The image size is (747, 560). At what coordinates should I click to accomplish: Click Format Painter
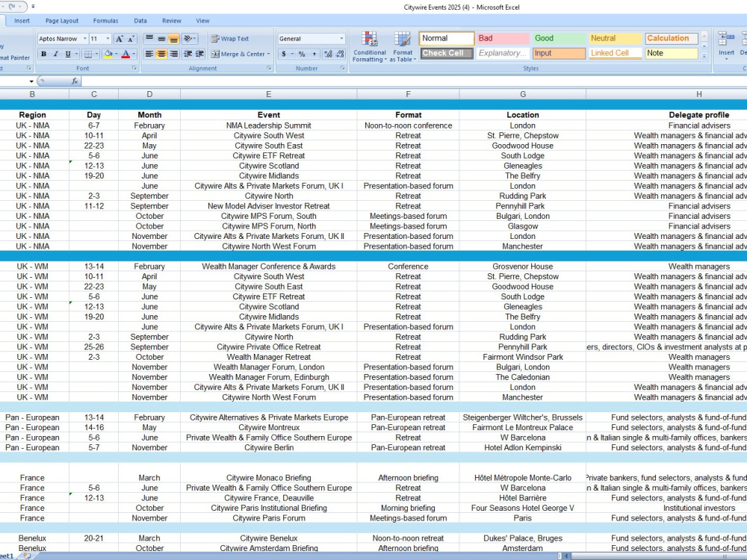pos(14,57)
